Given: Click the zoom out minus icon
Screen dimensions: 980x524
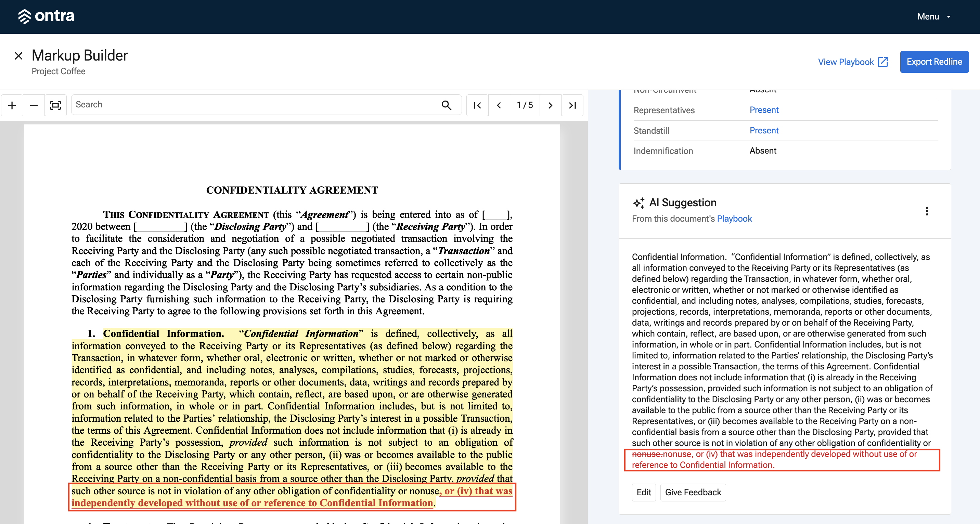Looking at the screenshot, I should [34, 105].
